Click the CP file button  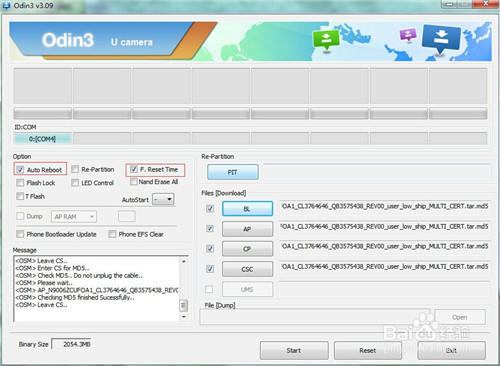tap(247, 249)
